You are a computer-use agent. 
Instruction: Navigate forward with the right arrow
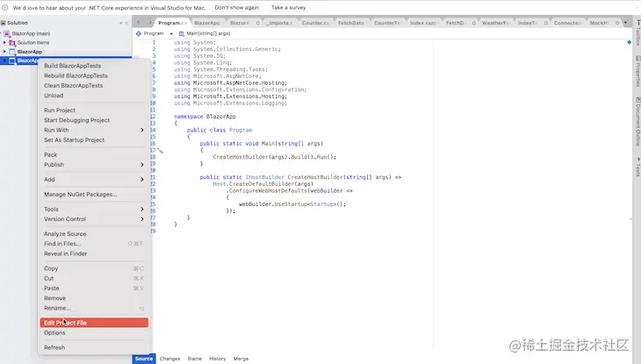tap(150, 23)
